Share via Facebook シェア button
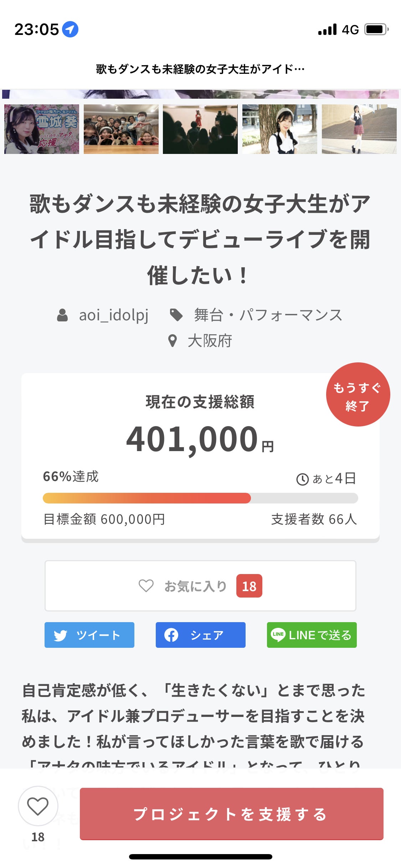Image resolution: width=401 pixels, height=868 pixels. click(200, 635)
